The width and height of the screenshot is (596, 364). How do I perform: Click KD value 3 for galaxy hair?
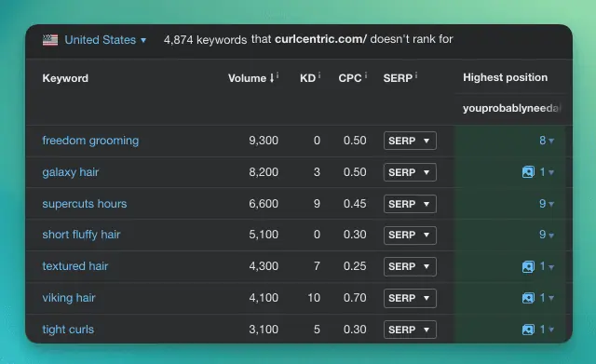(317, 172)
